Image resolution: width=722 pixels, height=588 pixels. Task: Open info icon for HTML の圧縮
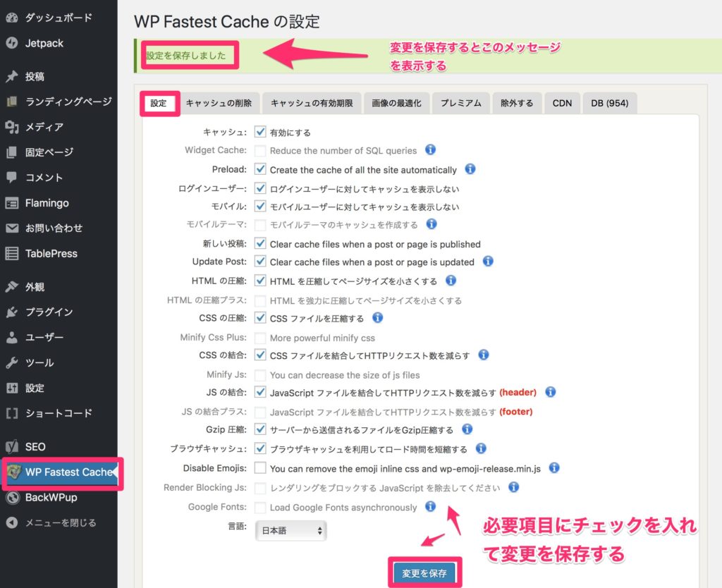pyautogui.click(x=451, y=281)
